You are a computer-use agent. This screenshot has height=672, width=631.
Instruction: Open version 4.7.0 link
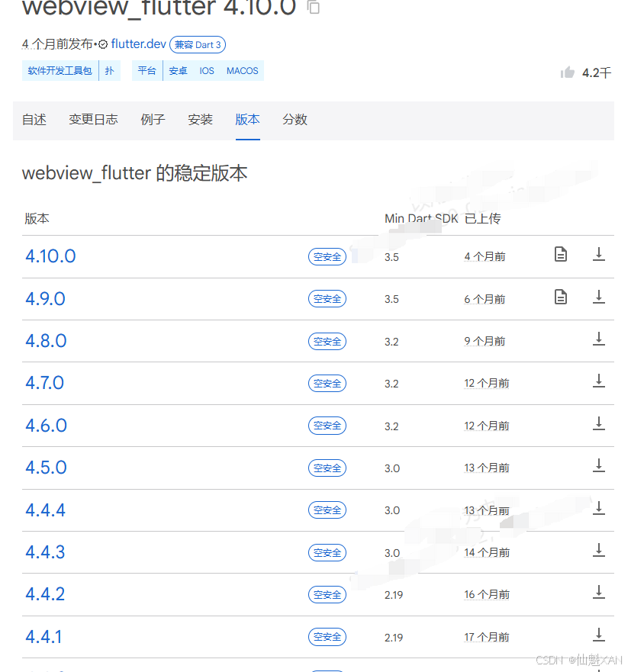(x=44, y=383)
